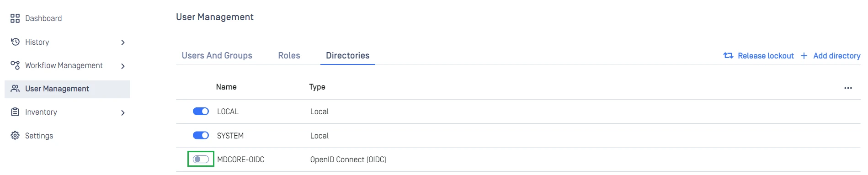Screen dimensions: 868x175
Task: Turn off the SYSTEM directory toggle
Action: tap(201, 135)
